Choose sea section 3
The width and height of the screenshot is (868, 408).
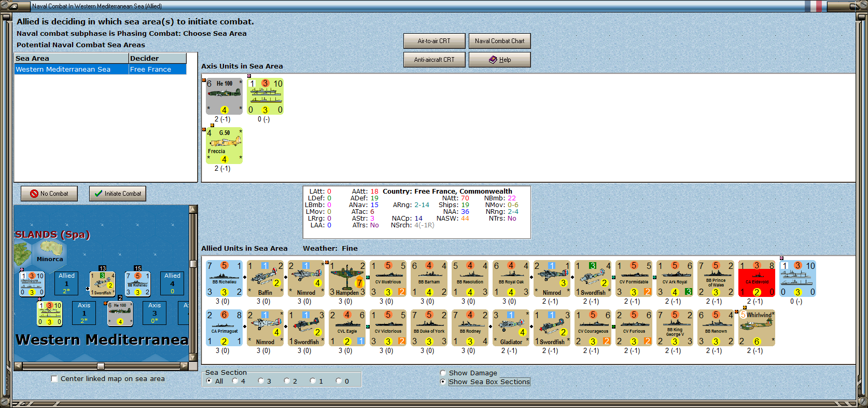click(261, 381)
